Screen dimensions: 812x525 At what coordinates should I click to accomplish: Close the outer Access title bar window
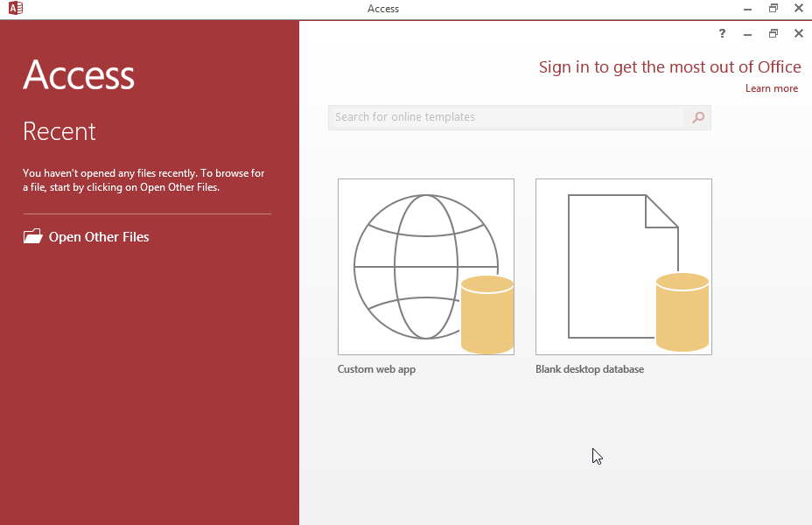point(799,8)
